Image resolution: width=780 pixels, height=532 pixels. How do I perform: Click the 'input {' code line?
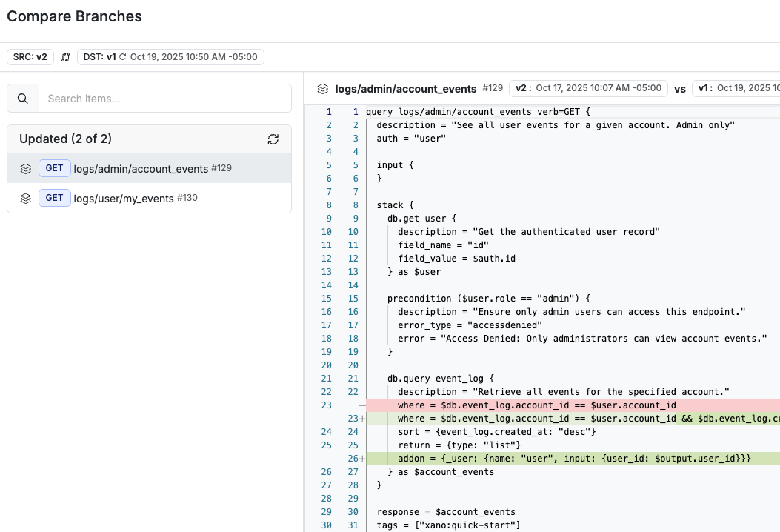coord(396,165)
